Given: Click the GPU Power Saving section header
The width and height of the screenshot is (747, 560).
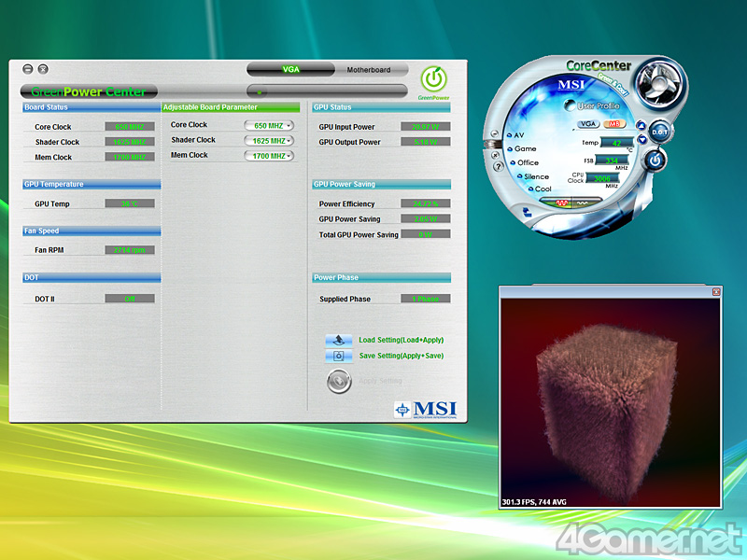Looking at the screenshot, I should 381,184.
